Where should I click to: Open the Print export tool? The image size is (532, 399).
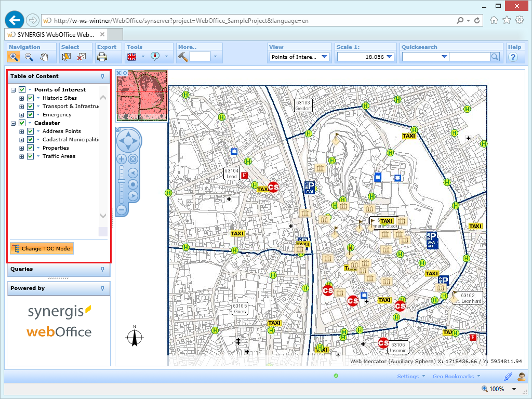coord(102,57)
